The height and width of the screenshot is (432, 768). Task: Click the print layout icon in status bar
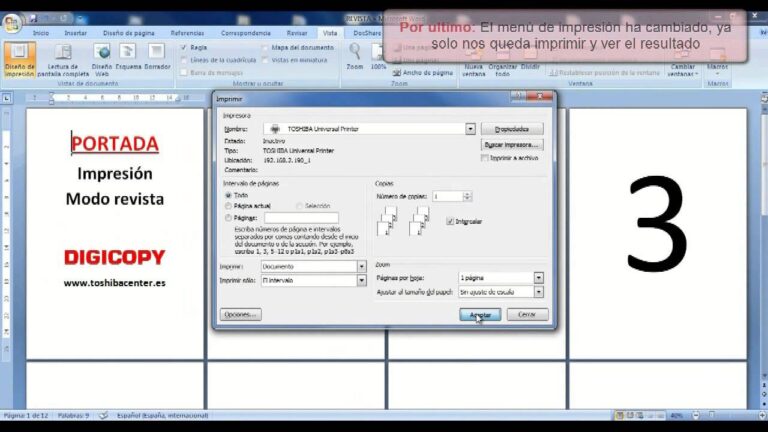pos(620,415)
